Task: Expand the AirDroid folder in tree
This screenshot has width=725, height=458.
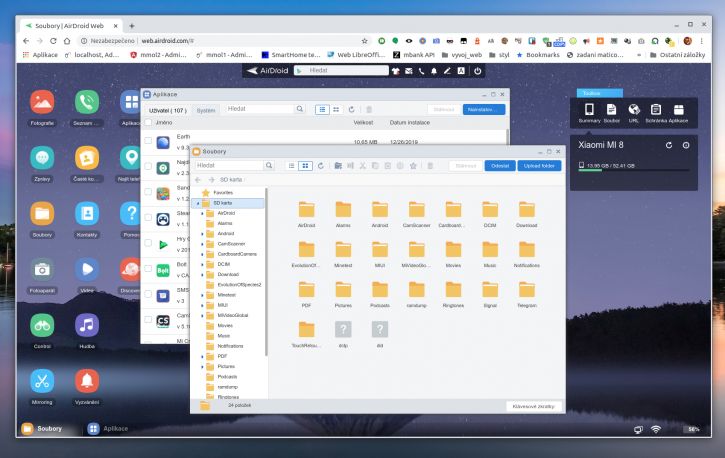Action: [203, 214]
